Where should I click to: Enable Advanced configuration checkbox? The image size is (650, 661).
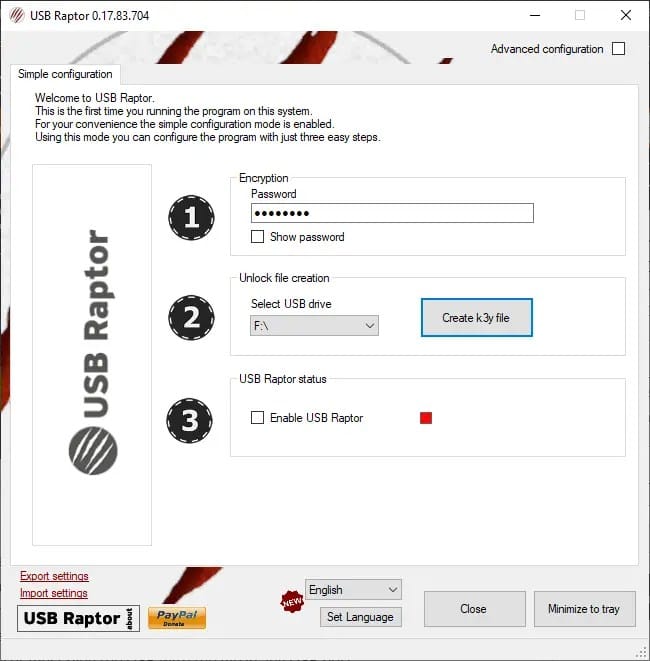click(x=618, y=49)
